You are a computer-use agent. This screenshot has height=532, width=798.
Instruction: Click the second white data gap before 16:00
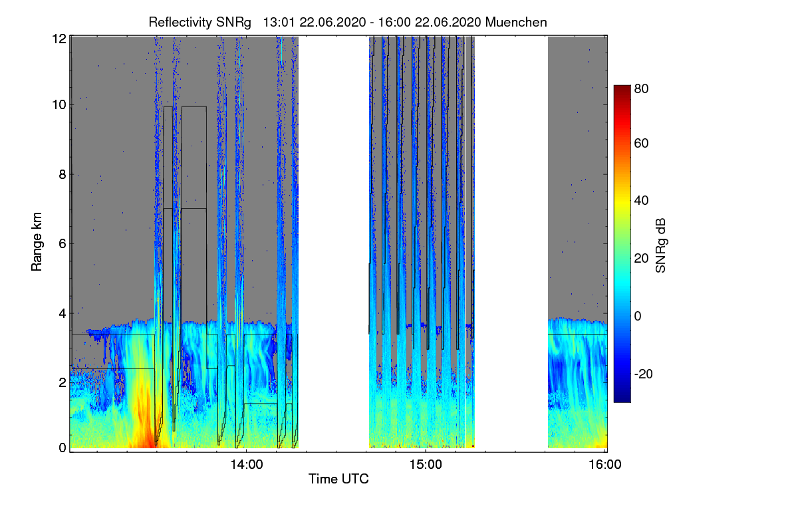[x=511, y=243]
